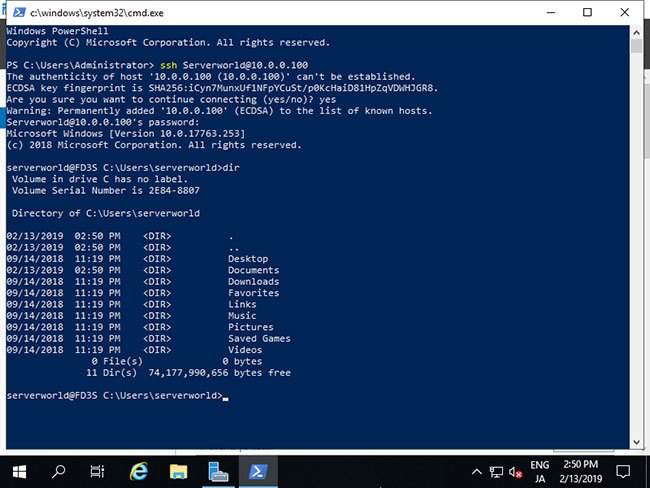Click the scrollbar down arrow
Screen dimensions: 650x488
[636, 442]
